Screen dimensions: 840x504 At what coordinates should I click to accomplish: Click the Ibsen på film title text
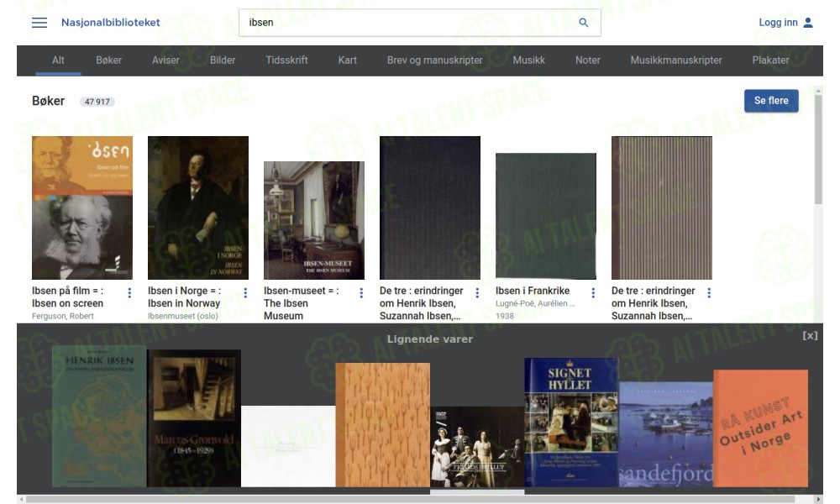coord(67,297)
